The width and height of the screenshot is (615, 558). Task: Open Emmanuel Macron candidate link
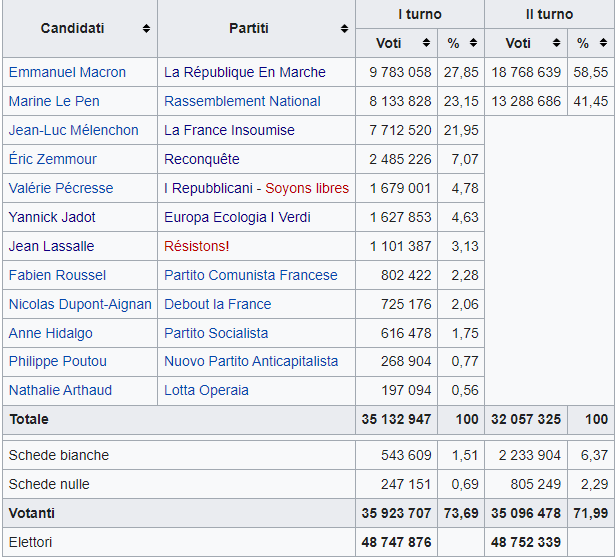pos(67,72)
